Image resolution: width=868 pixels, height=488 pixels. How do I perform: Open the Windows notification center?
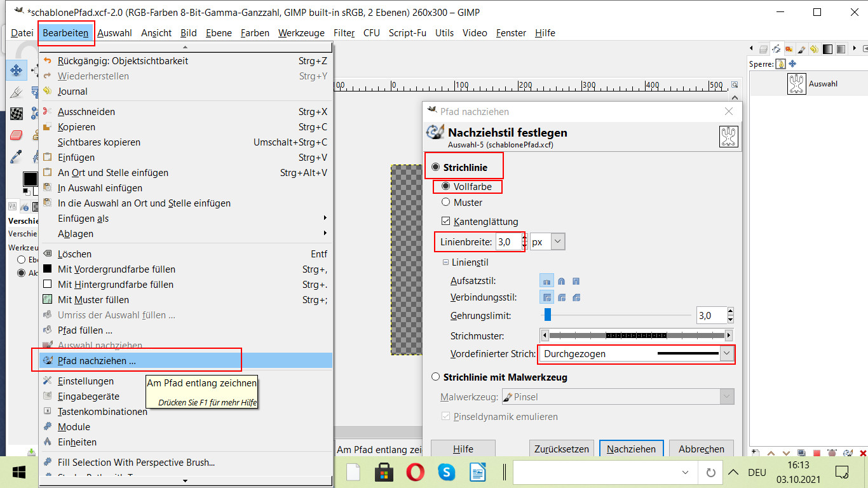point(843,472)
